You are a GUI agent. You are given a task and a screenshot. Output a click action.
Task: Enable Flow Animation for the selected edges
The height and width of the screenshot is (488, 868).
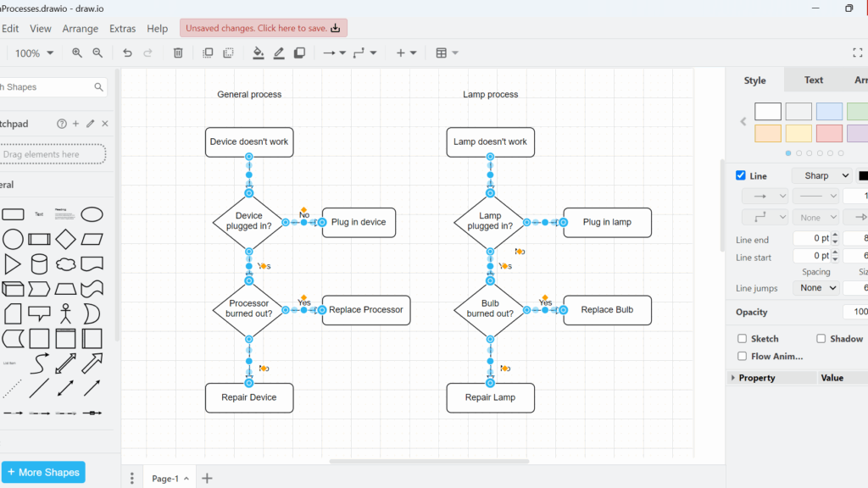coord(743,356)
